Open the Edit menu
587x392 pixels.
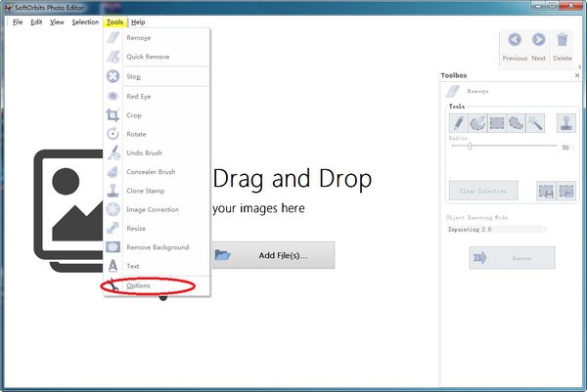pyautogui.click(x=36, y=22)
